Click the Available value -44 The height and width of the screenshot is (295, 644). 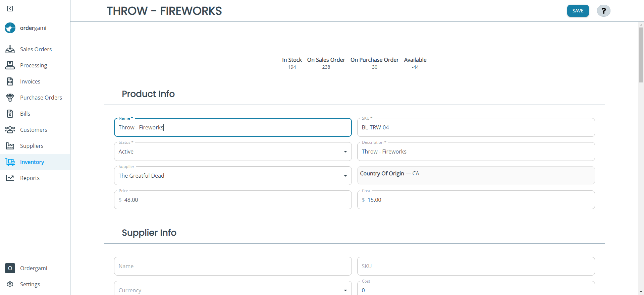[415, 67]
